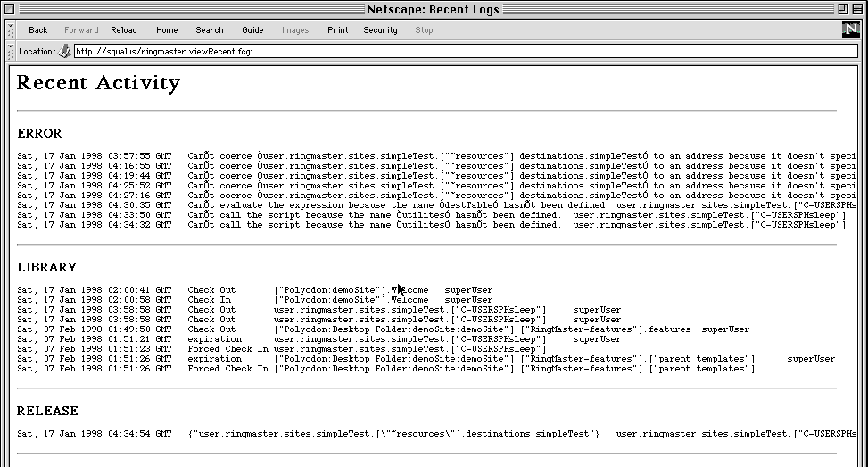This screenshot has width=868, height=467.
Task: Open Search from the toolbar
Action: (210, 30)
